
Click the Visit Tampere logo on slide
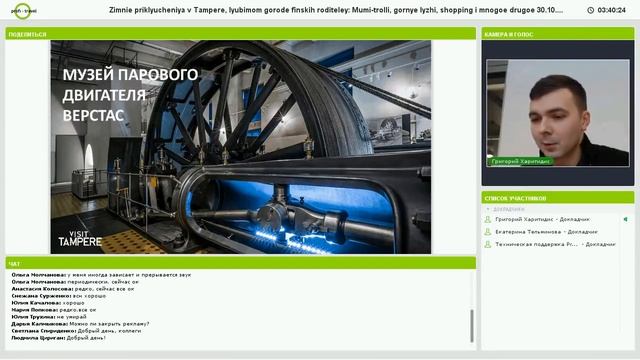[x=80, y=239]
